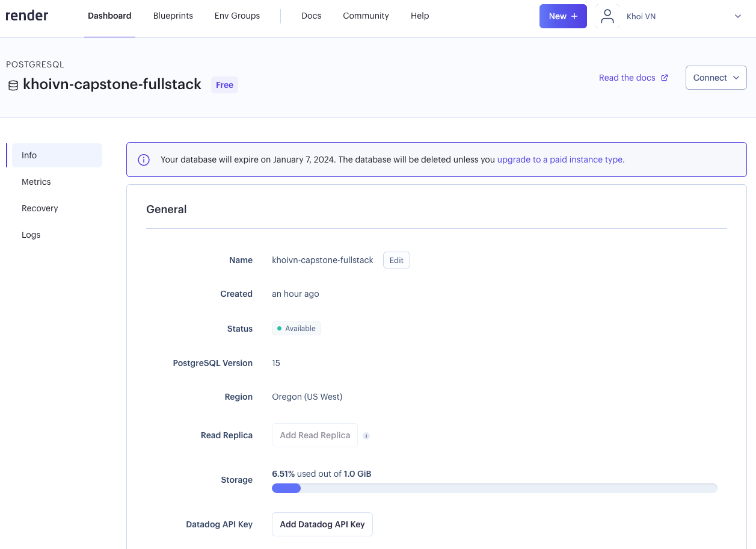Click the Oregon (US West) region value
Image resolution: width=756 pixels, height=549 pixels.
pyautogui.click(x=307, y=397)
